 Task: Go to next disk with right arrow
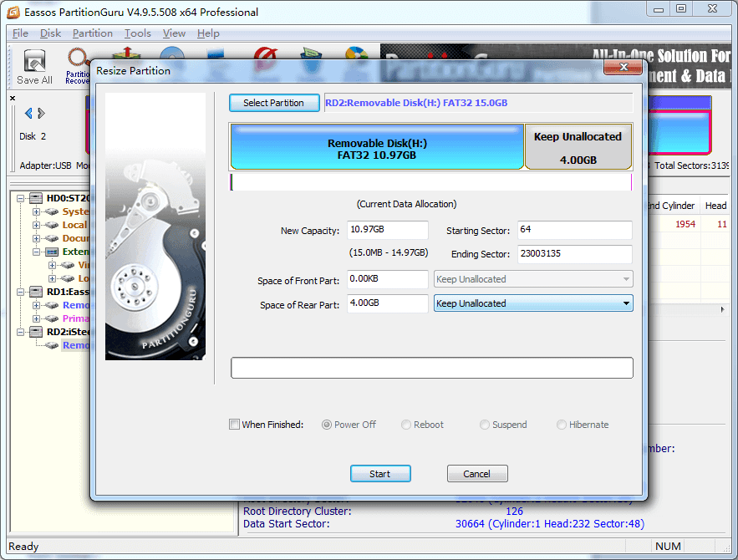(42, 113)
